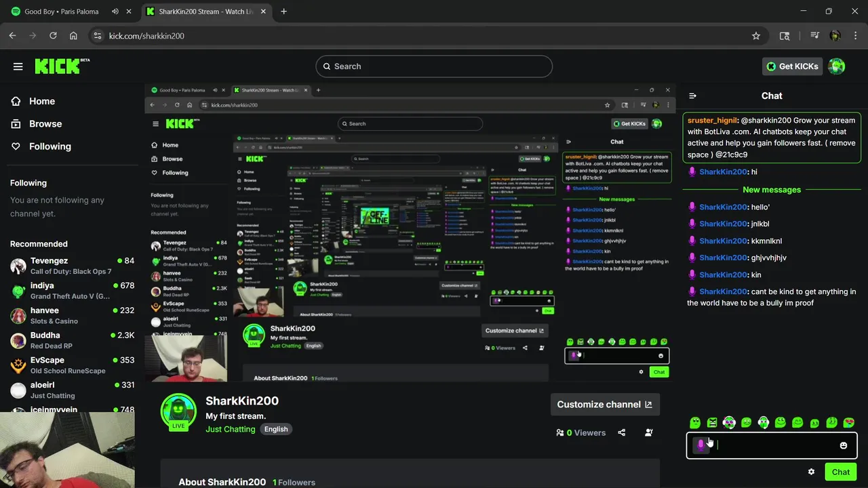Click the 0 Viewers count

(580, 432)
